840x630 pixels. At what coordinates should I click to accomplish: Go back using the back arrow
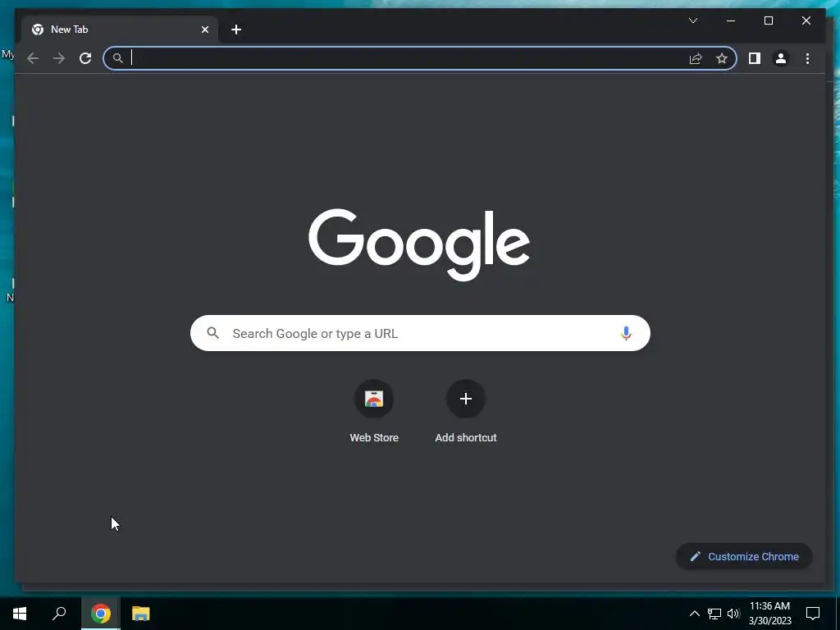pyautogui.click(x=33, y=58)
